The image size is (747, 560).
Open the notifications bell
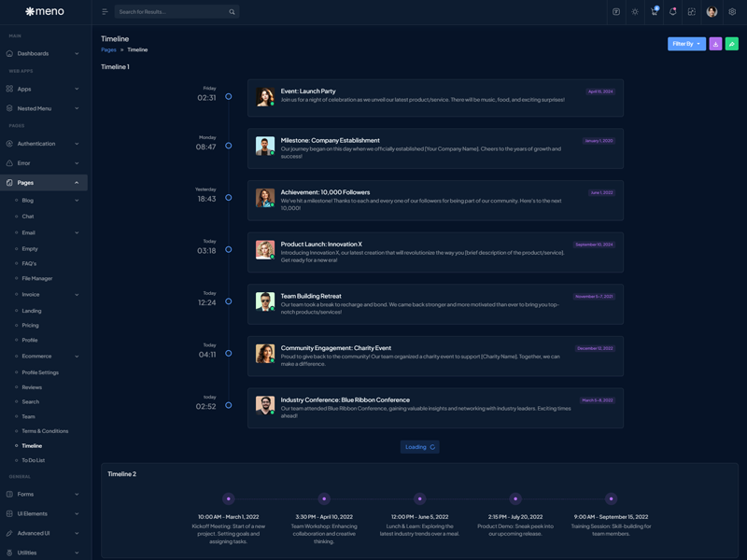(x=672, y=12)
